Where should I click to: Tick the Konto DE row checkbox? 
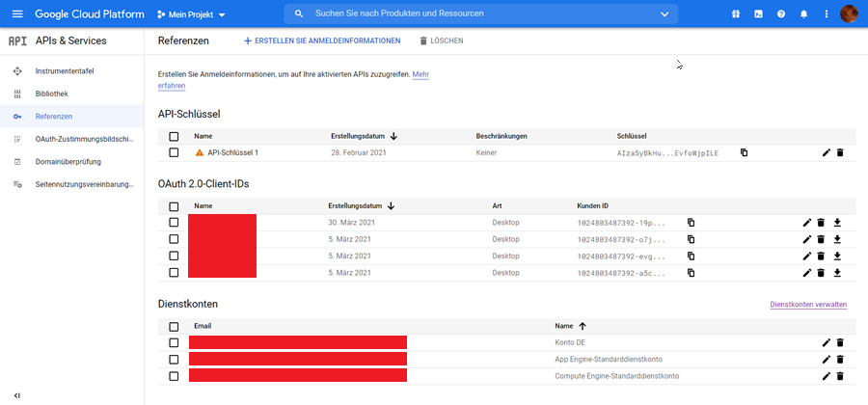click(174, 342)
